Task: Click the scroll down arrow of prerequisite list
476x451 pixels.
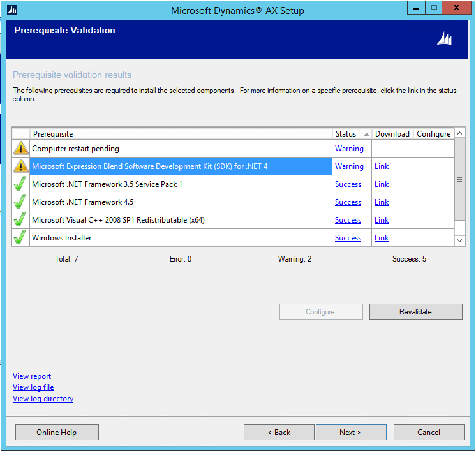Action: 459,240
